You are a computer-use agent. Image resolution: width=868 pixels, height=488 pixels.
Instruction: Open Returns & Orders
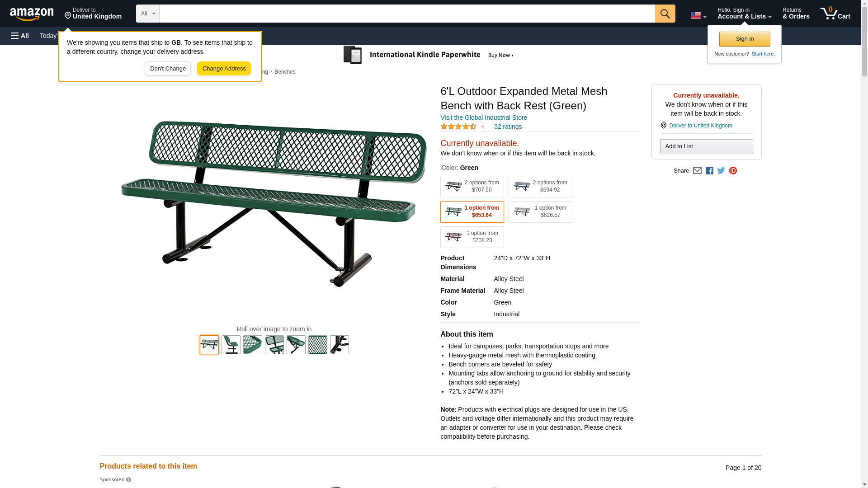click(796, 14)
